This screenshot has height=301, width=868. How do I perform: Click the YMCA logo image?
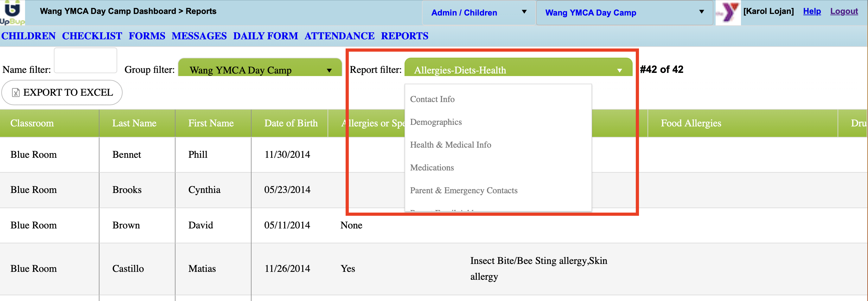pyautogui.click(x=728, y=13)
